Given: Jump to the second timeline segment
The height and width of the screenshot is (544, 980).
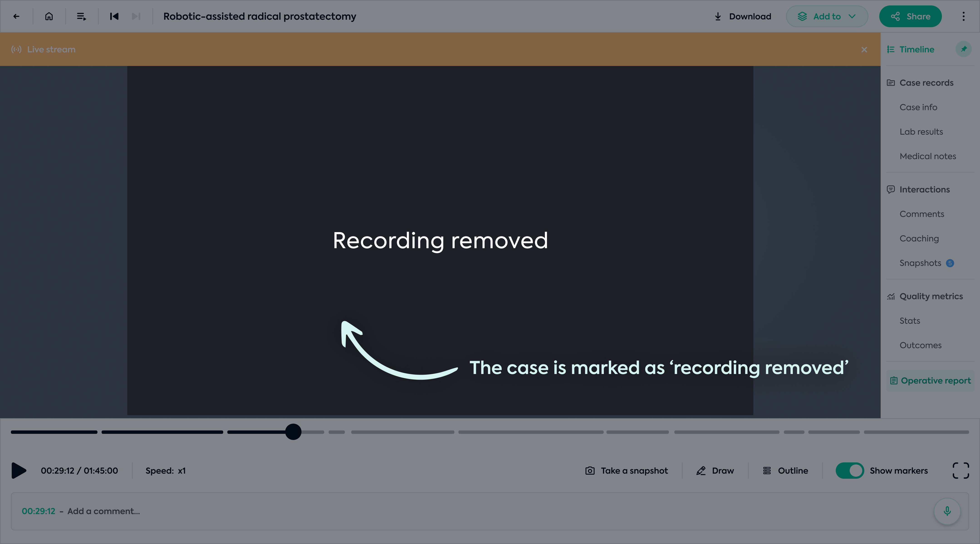Looking at the screenshot, I should 162,432.
